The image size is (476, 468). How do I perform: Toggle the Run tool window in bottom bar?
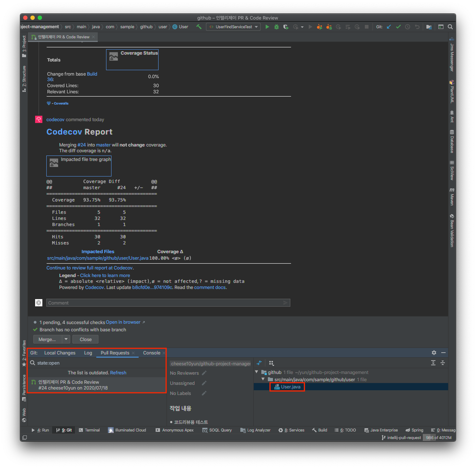40,430
